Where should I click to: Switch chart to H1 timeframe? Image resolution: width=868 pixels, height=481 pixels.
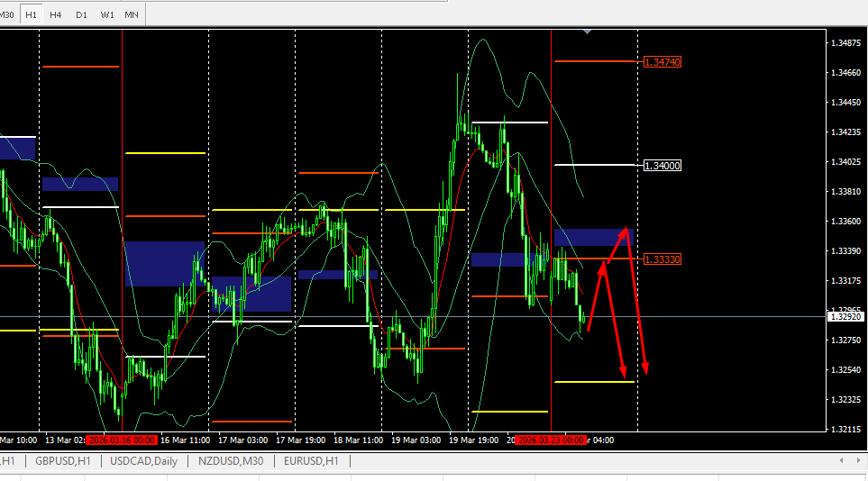pos(31,15)
